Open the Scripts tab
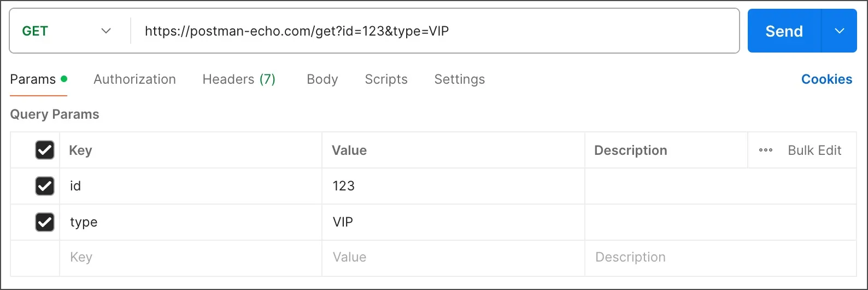Viewport: 868px width, 290px height. pyautogui.click(x=386, y=79)
